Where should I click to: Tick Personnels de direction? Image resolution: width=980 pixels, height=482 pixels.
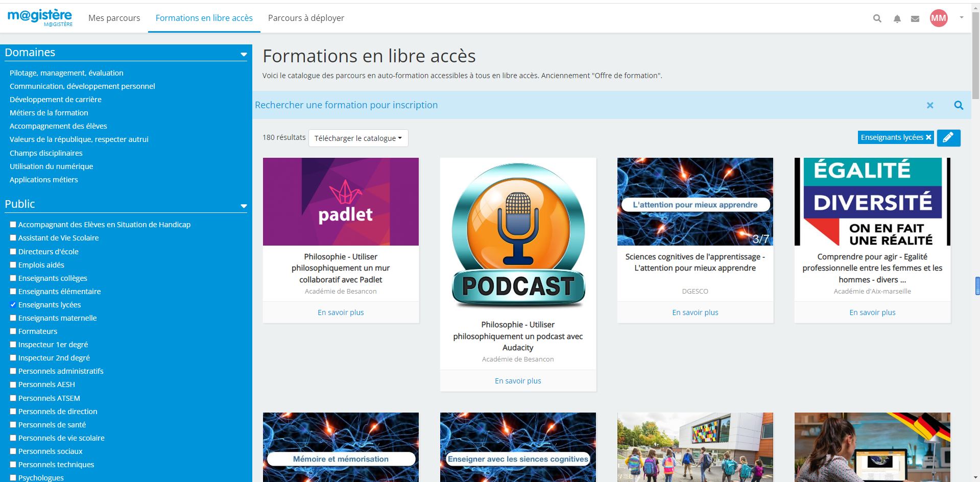click(13, 412)
